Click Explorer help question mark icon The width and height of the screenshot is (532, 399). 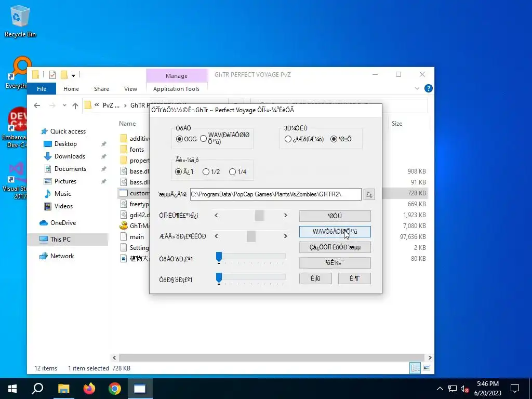tap(429, 88)
